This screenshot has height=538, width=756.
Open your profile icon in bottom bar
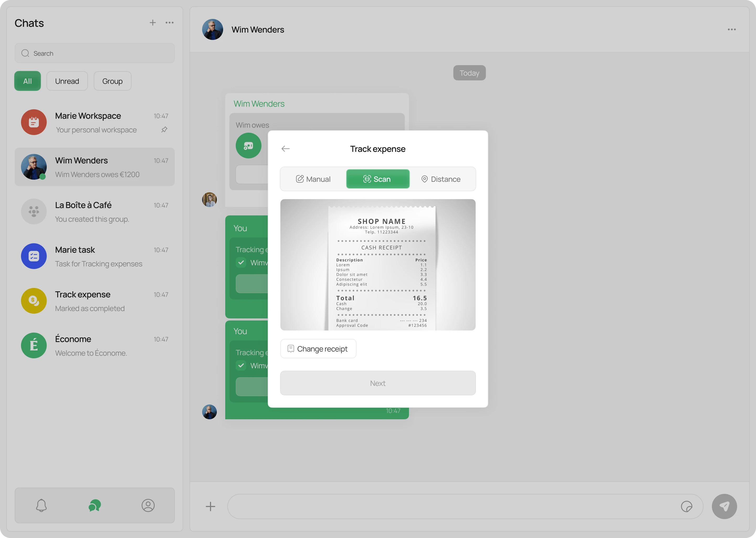tap(148, 505)
